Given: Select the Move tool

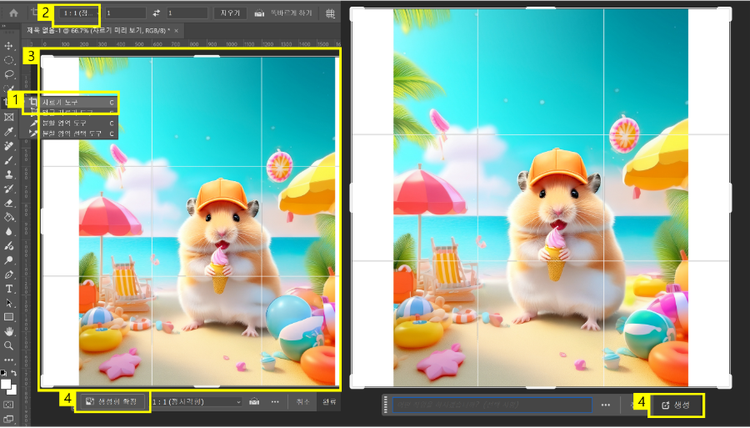Looking at the screenshot, I should 9,46.
